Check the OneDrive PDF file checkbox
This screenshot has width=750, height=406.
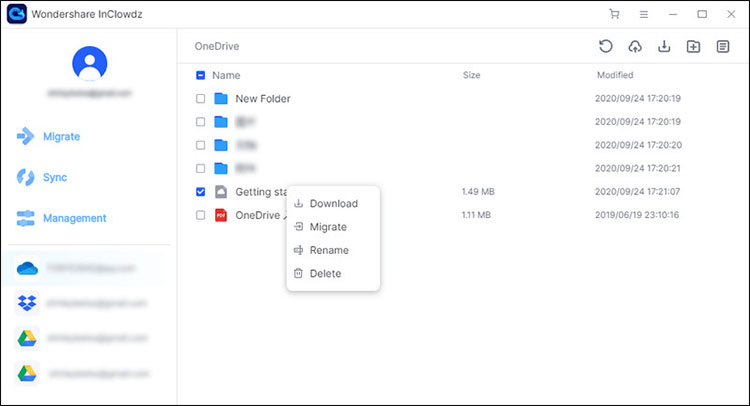coord(200,215)
